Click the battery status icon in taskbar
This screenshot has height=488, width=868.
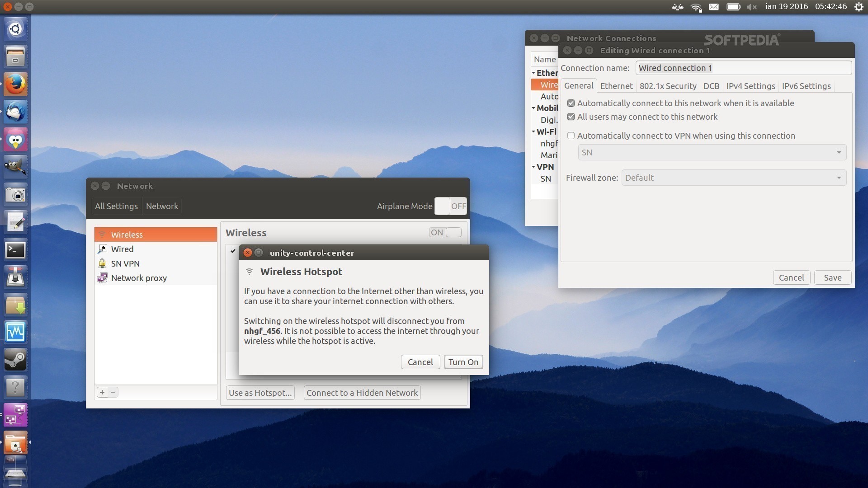(x=732, y=6)
